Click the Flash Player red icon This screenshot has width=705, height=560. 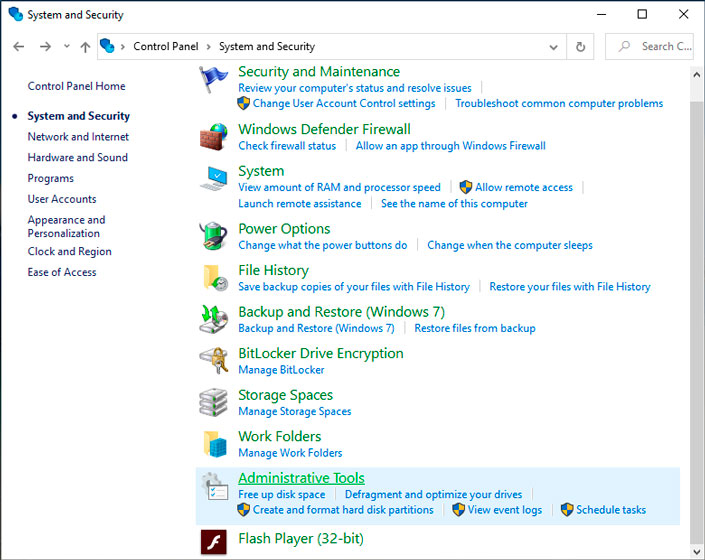coord(214,542)
